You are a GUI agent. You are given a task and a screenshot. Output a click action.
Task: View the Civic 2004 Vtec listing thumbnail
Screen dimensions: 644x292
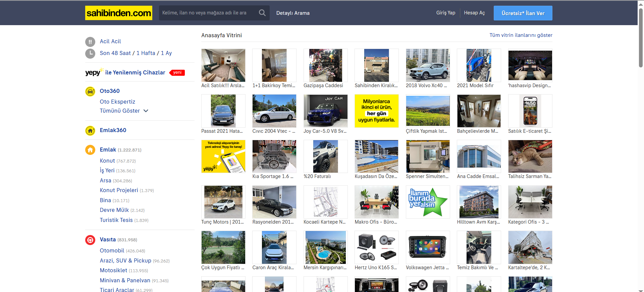point(274,111)
